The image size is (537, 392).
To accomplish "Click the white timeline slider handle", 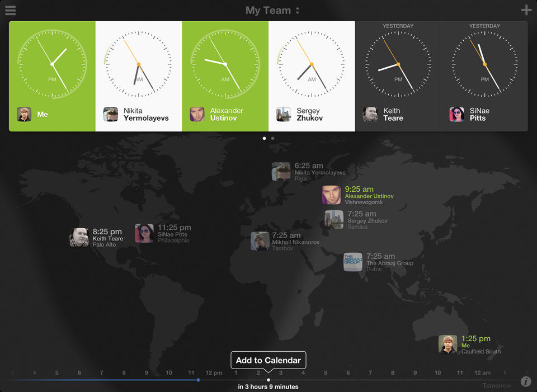I will (268, 380).
